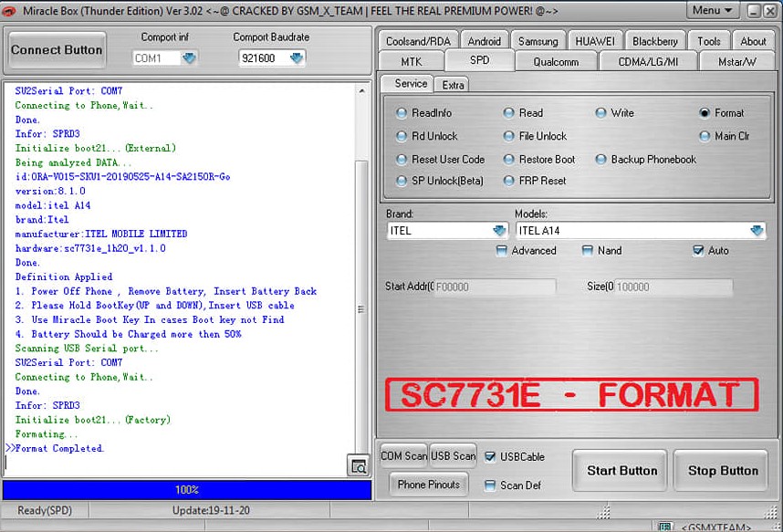Toggle the USBCable checkbox

[x=490, y=456]
